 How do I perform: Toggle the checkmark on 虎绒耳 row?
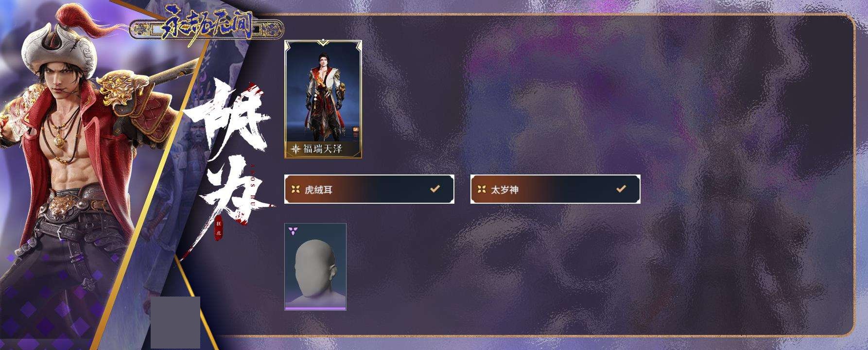(x=435, y=189)
